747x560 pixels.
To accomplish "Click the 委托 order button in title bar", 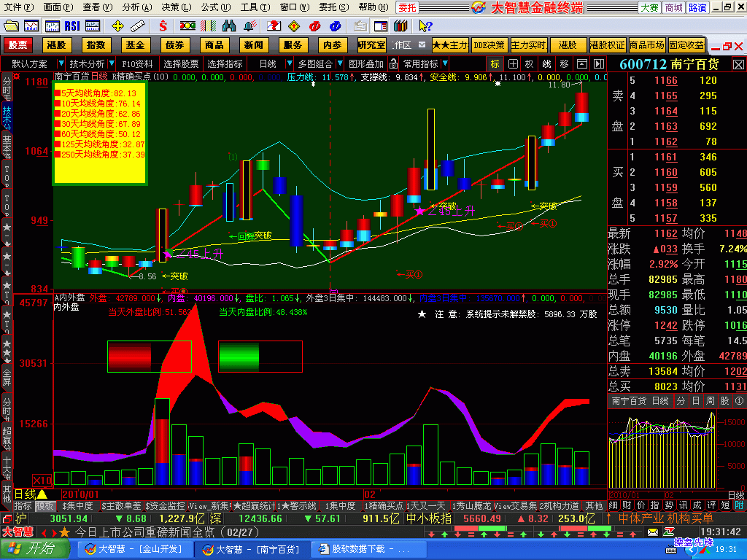I will pos(407,7).
